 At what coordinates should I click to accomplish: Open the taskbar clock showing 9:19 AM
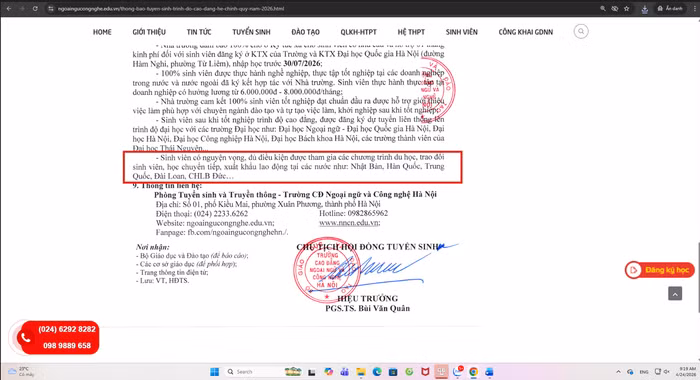click(x=685, y=372)
